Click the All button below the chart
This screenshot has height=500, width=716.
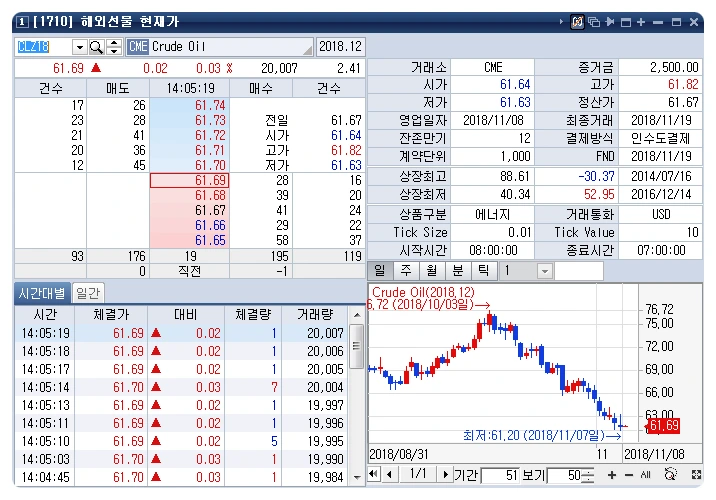[645, 475]
